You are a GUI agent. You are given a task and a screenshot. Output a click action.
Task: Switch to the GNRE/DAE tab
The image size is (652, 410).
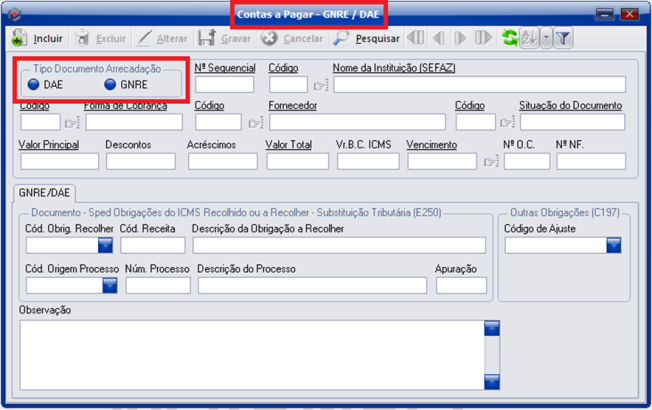point(44,193)
